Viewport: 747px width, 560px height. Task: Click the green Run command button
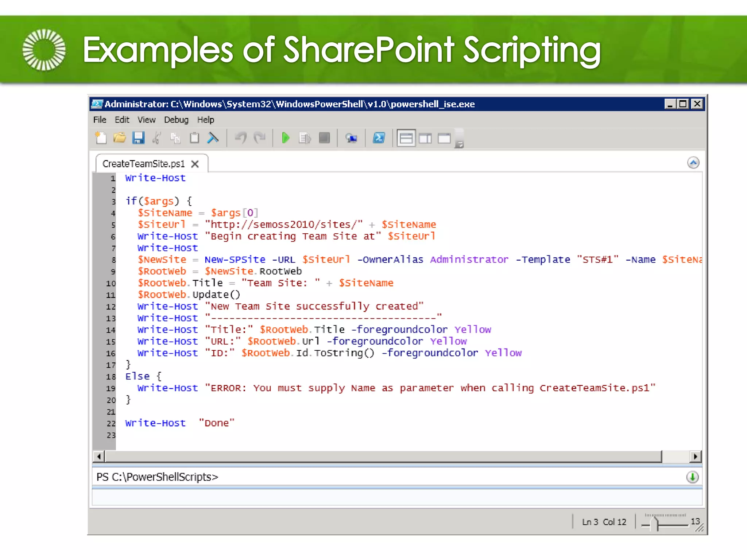[692, 477]
